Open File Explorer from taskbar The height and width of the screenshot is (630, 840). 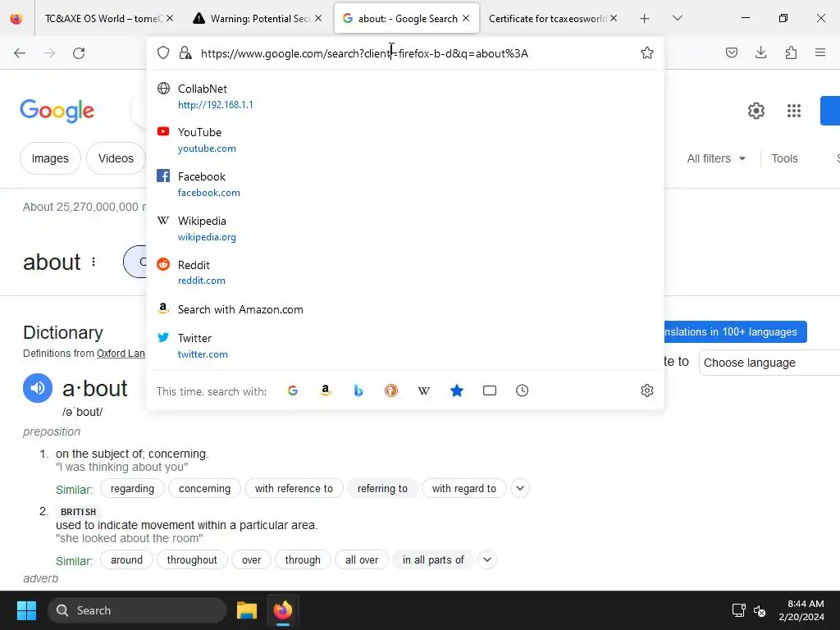click(247, 610)
